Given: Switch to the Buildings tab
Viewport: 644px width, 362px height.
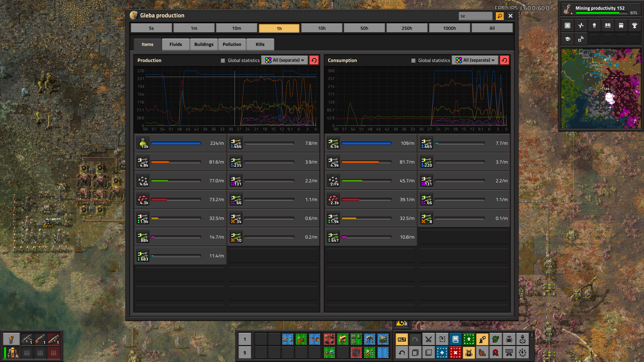Looking at the screenshot, I should click(204, 44).
